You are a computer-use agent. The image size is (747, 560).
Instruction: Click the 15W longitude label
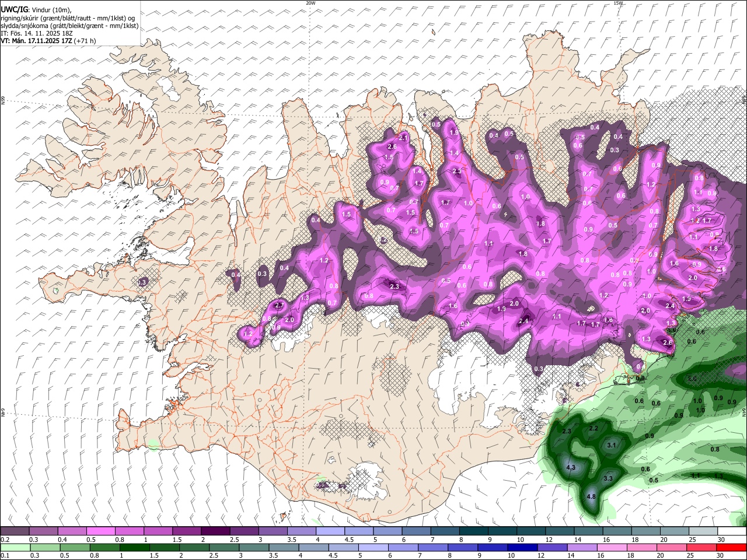(619, 3)
